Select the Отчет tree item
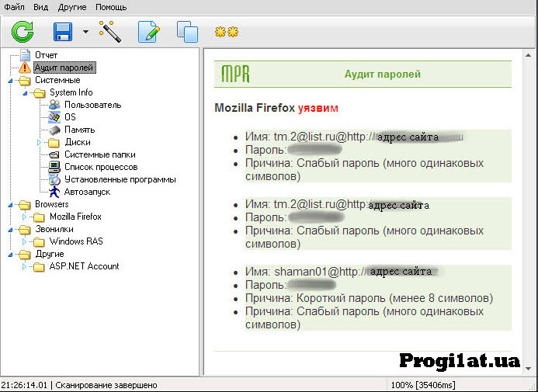The width and height of the screenshot is (538, 392). coord(46,55)
